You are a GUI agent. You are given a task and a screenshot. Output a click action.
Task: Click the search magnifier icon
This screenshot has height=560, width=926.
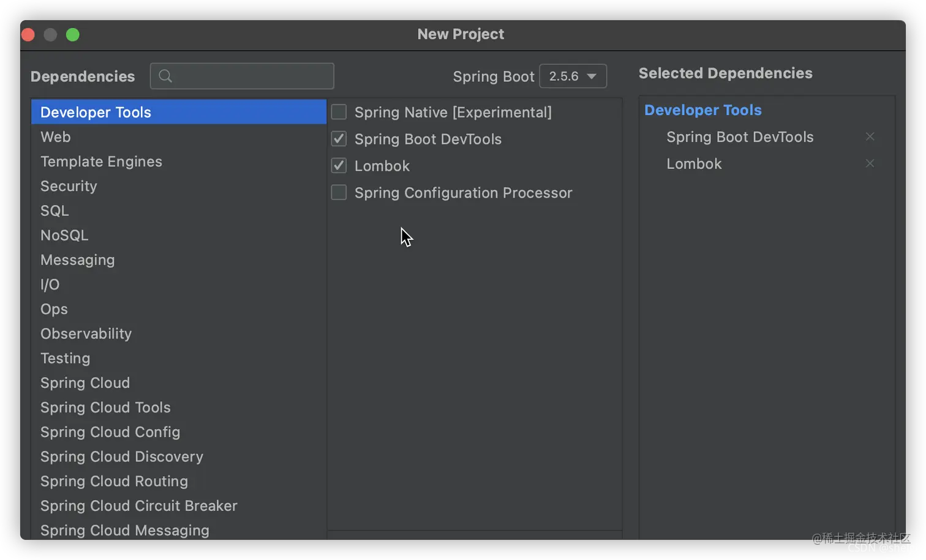click(165, 76)
